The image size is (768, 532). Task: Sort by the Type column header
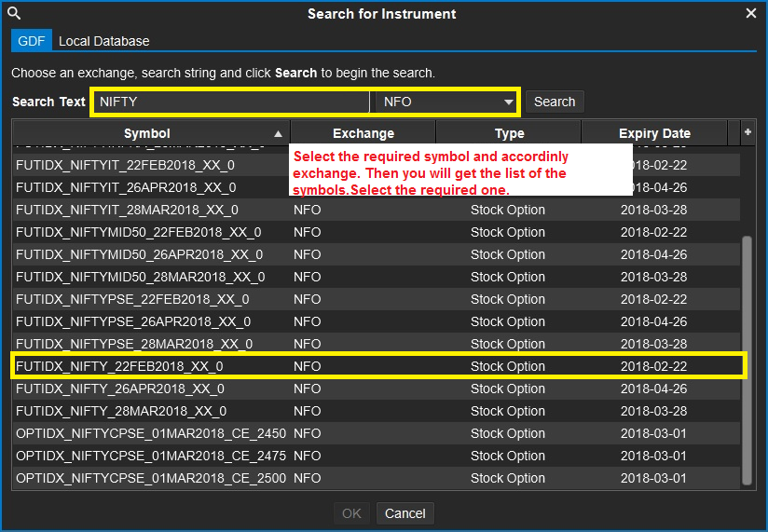pos(509,133)
